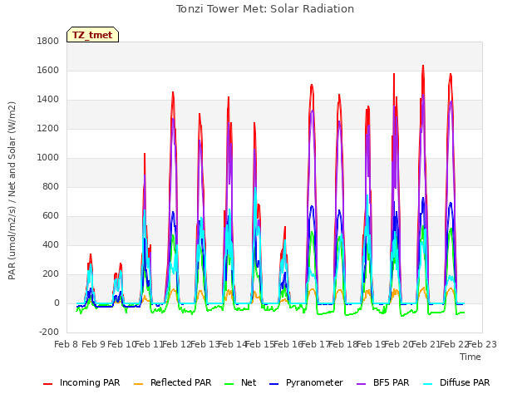The image size is (532, 399).
Task: Click the y-axis label PAR / Net and Solar
Action: pos(12,190)
